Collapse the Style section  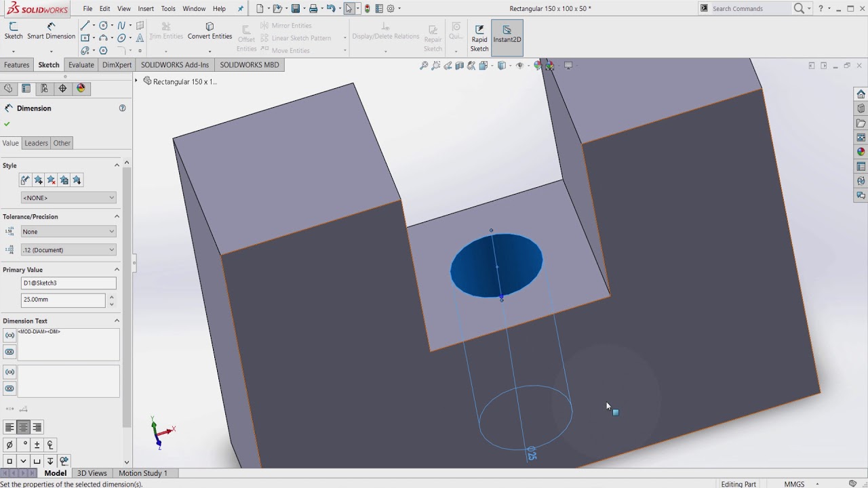pos(117,165)
